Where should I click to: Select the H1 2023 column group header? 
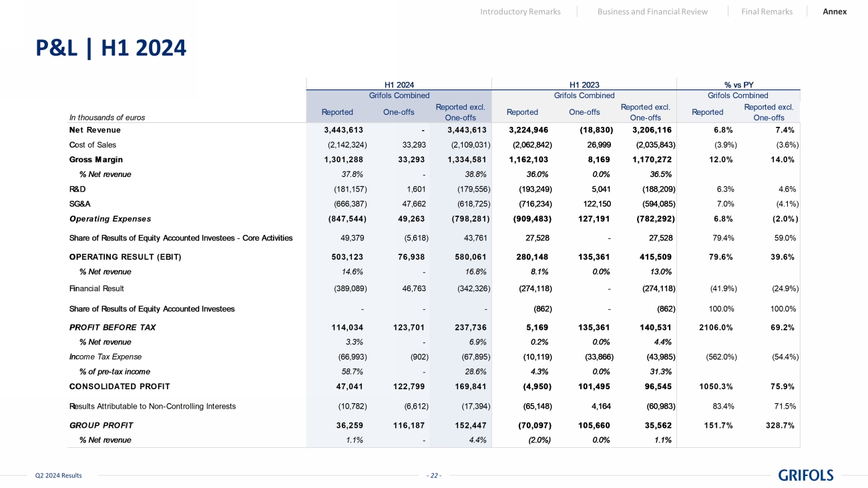coord(584,85)
